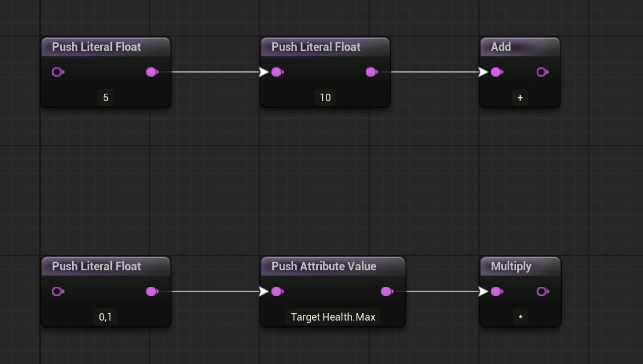Viewport: 643px width, 364px height.
Task: Click output pin of Push Literal Float 10 node
Action: coord(371,72)
